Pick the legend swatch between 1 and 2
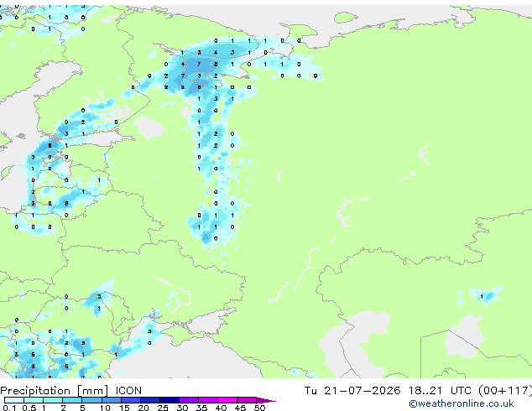The width and height of the screenshot is (532, 411). (53, 400)
